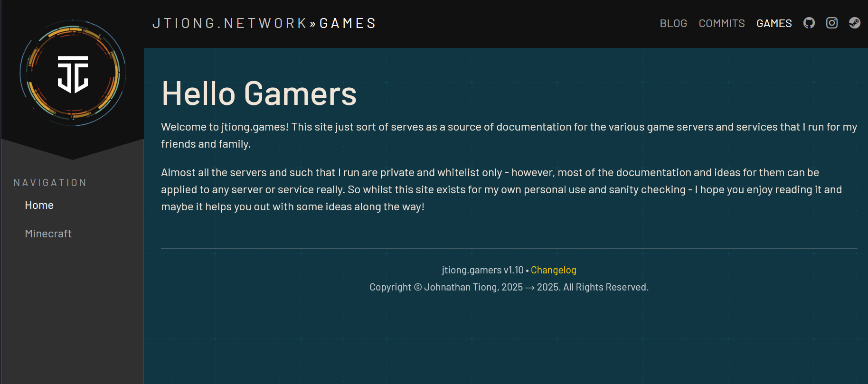Click the JTIONG.NETWORK site title
868x384 pixels.
coord(230,23)
